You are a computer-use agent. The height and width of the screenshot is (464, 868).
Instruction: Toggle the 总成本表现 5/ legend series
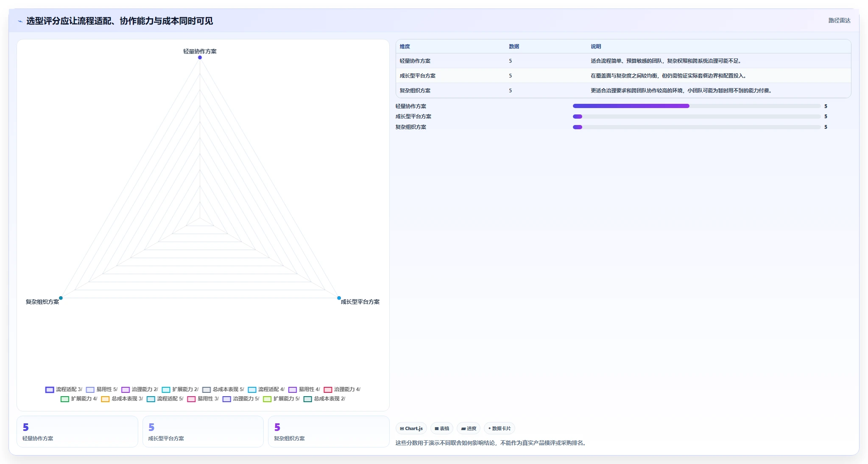tap(223, 389)
